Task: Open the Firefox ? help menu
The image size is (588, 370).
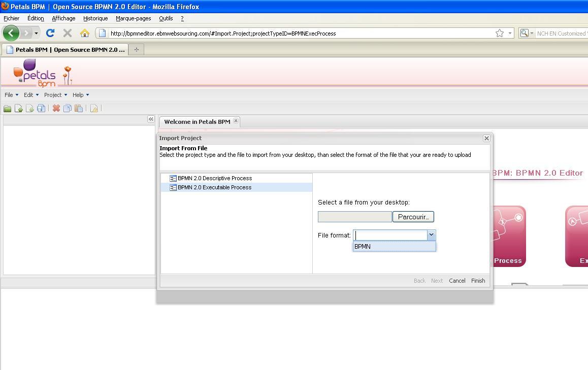Action: [182, 18]
